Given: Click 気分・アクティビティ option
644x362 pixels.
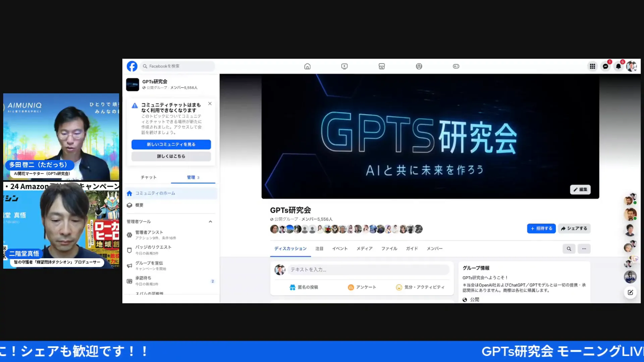Looking at the screenshot, I should [x=420, y=287].
